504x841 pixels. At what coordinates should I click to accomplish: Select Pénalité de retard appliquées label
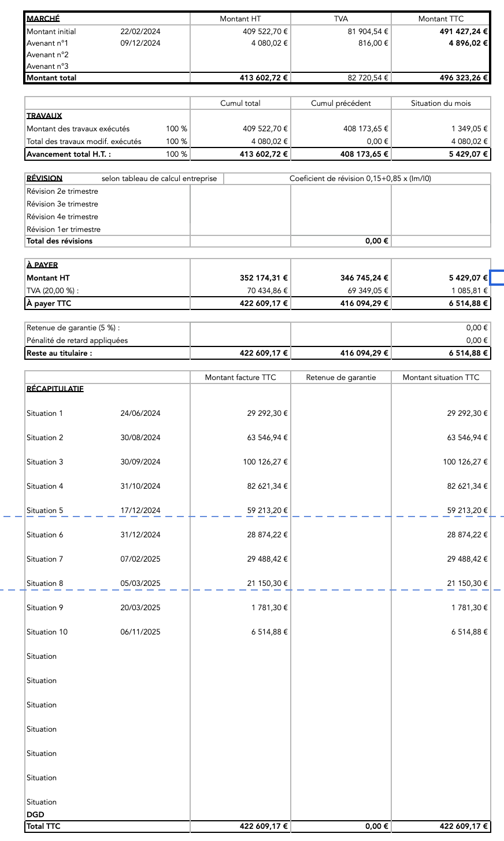pos(77,341)
